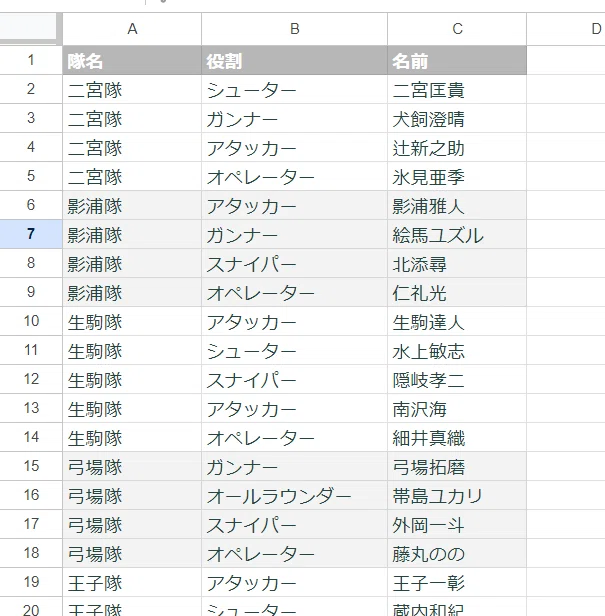Select empty cell D7
This screenshot has width=605, height=616.
point(566,234)
